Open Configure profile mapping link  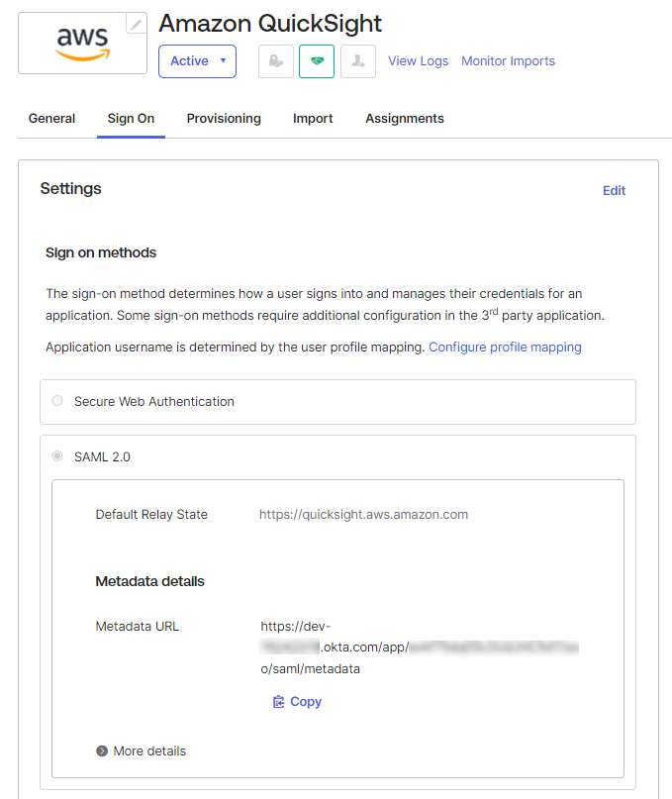pyautogui.click(x=505, y=347)
